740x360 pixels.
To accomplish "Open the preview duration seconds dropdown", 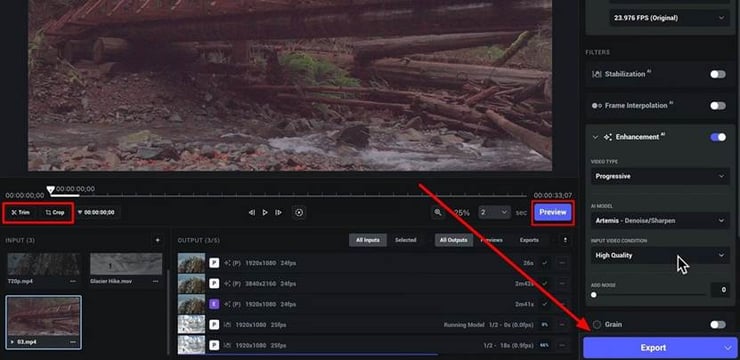I will click(494, 213).
